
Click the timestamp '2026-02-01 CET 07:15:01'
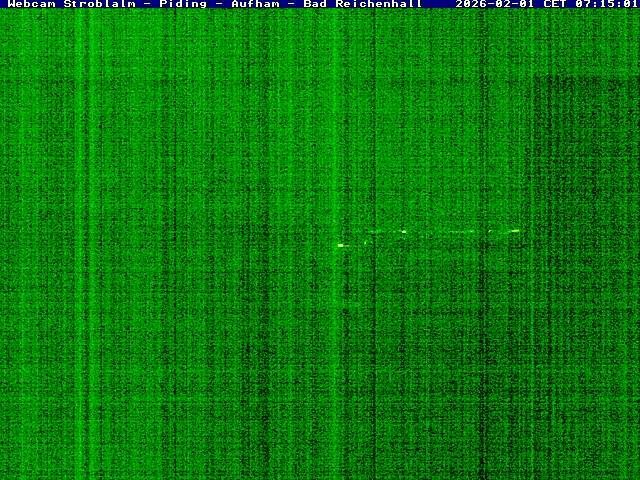[x=547, y=4]
